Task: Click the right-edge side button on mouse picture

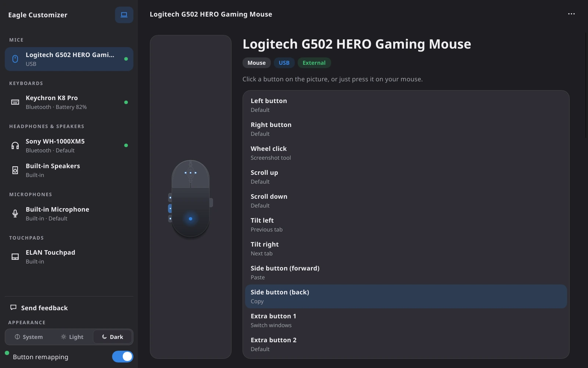Action: pyautogui.click(x=211, y=202)
